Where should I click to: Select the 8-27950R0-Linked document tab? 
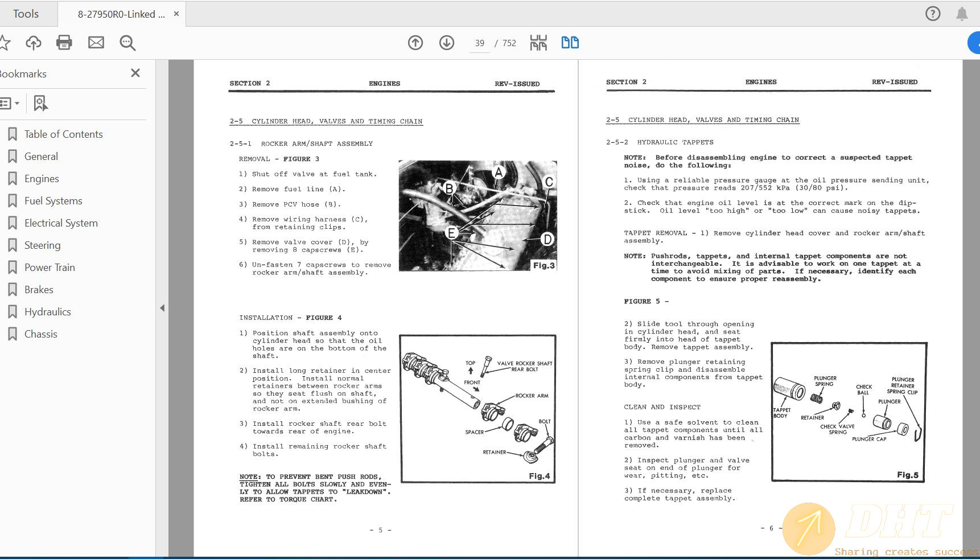121,14
